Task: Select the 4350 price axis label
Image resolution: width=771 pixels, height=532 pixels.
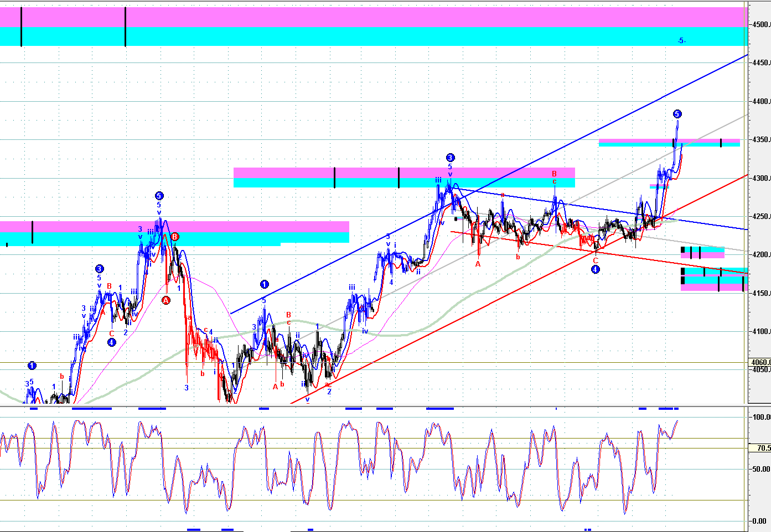Action: (x=760, y=140)
